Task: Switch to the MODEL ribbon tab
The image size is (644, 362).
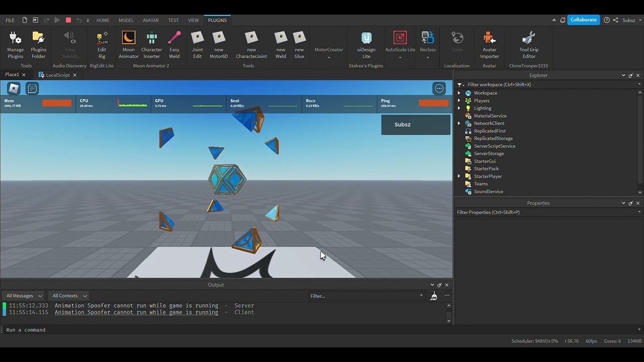Action: (x=126, y=20)
